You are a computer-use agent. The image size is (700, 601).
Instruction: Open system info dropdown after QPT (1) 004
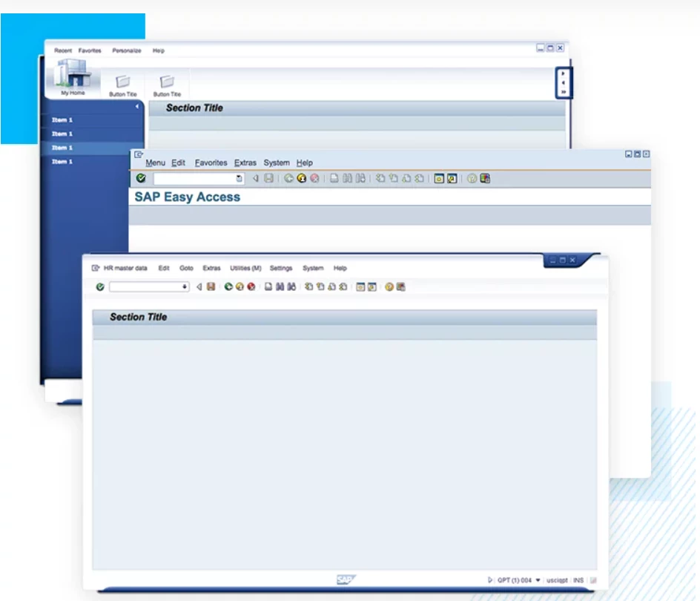coord(538,580)
